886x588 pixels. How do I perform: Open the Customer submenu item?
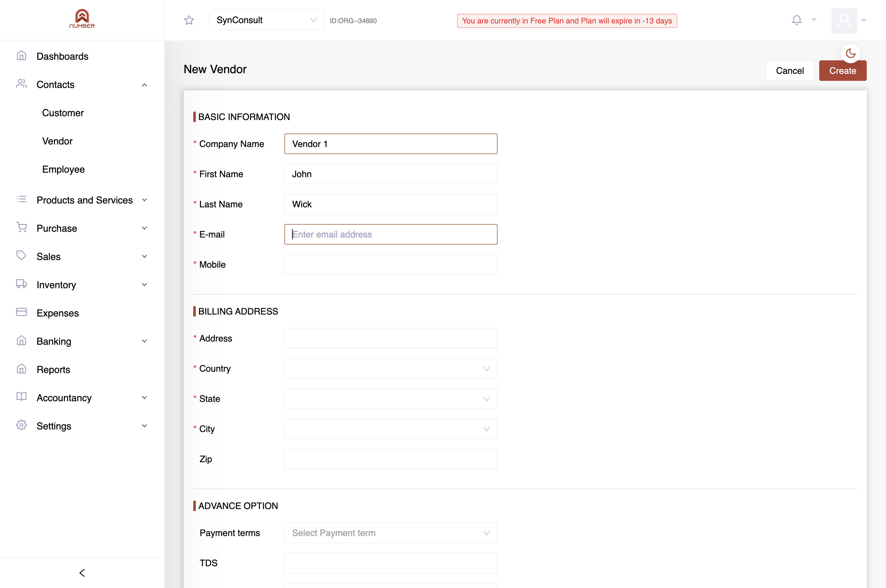[63, 113]
